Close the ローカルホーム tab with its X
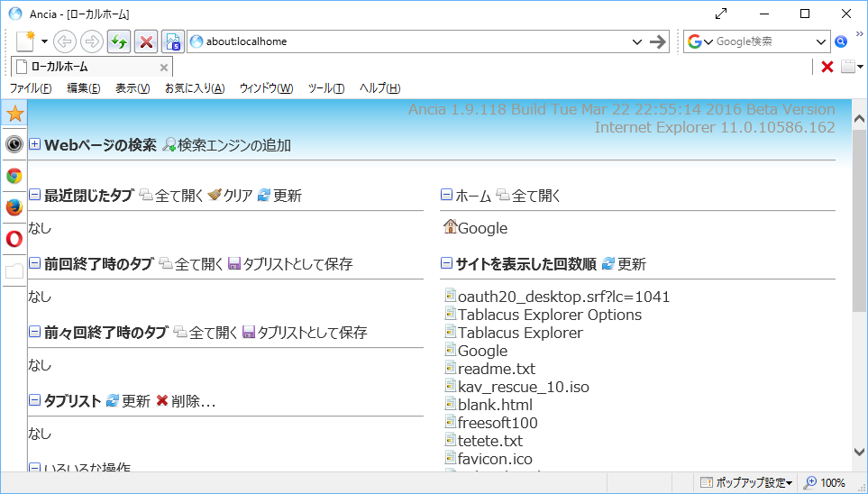 [x=164, y=68]
